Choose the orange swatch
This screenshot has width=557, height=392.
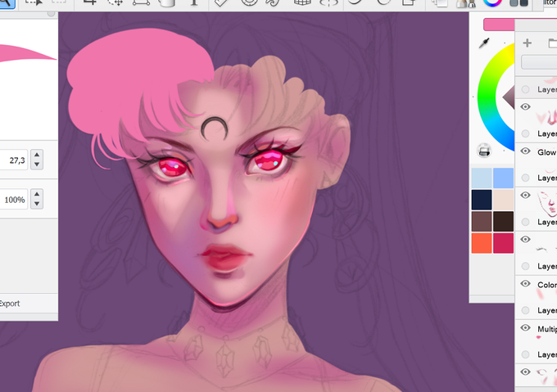point(482,243)
